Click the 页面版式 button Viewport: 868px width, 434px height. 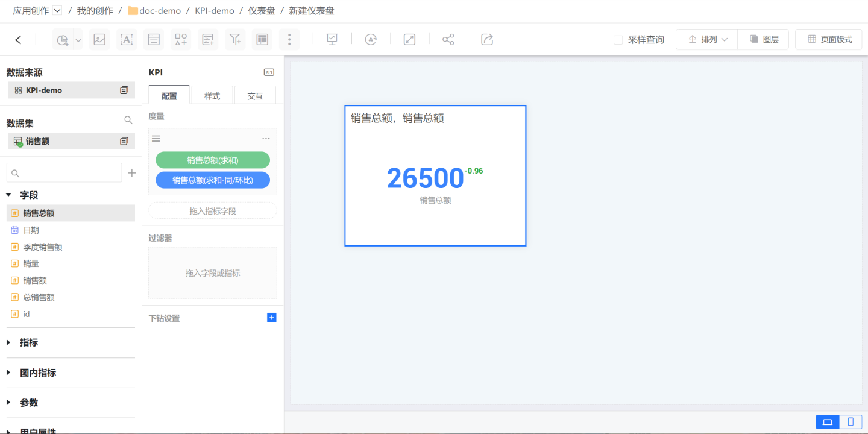coord(829,40)
